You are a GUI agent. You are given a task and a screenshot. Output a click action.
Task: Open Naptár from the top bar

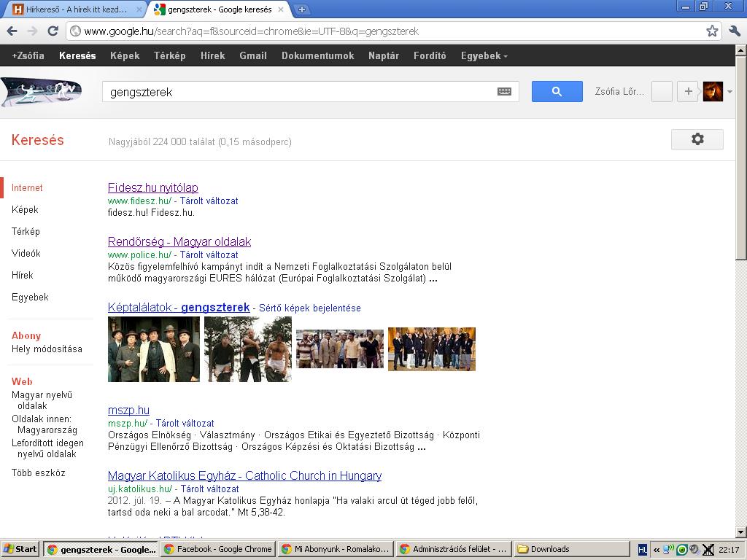click(384, 55)
